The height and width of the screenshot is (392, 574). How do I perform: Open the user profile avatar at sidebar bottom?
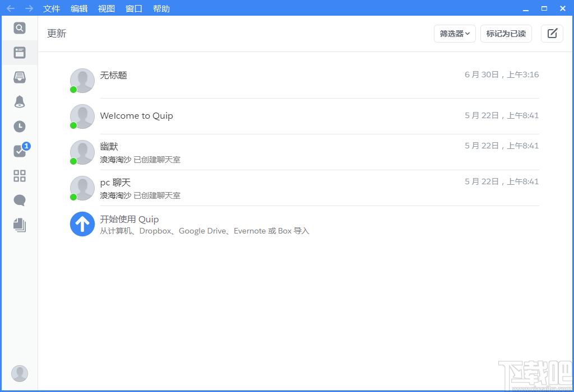(x=20, y=374)
